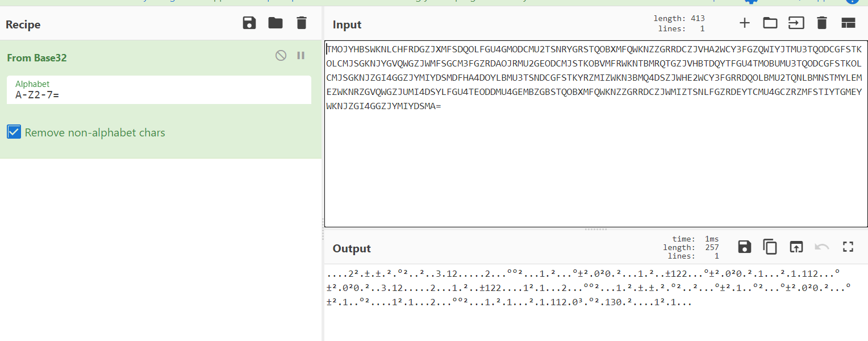
Task: Clear the recipe with trash icon
Action: point(302,23)
